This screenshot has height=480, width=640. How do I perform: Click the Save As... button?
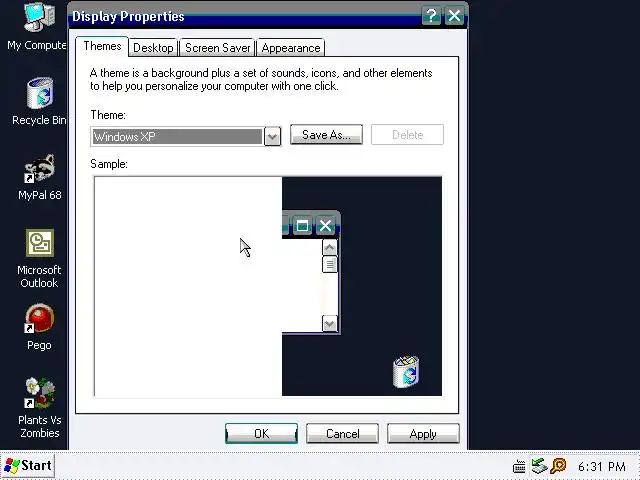coord(326,135)
